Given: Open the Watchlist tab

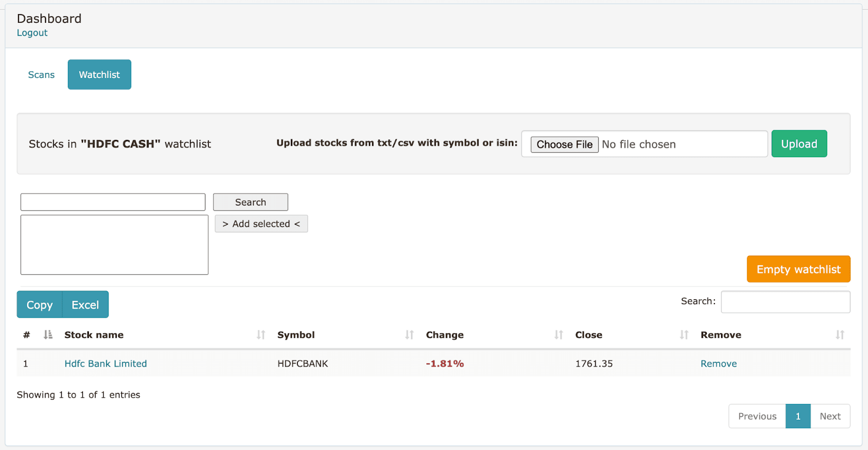Looking at the screenshot, I should point(99,75).
